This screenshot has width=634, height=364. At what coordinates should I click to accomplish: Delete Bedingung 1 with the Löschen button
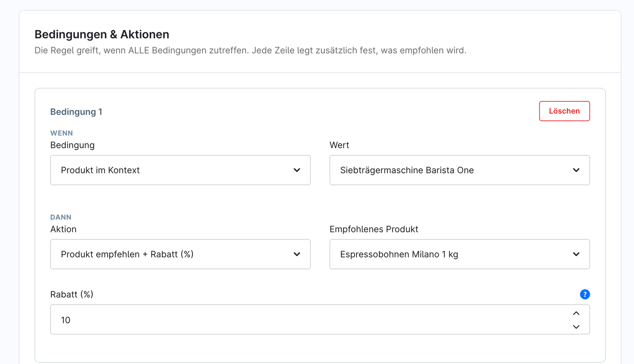click(564, 111)
